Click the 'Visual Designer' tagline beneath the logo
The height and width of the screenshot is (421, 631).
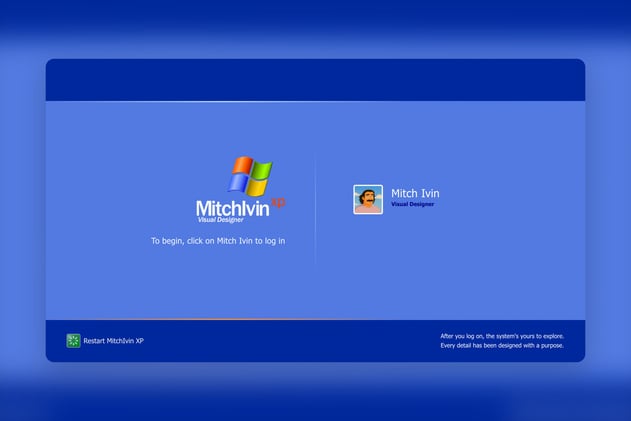(x=221, y=220)
